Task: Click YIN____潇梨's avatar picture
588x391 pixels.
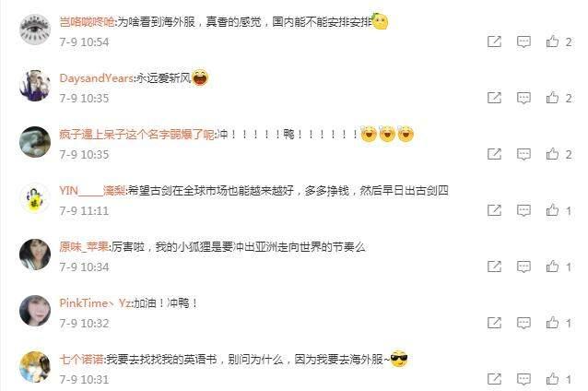Action: (35, 198)
